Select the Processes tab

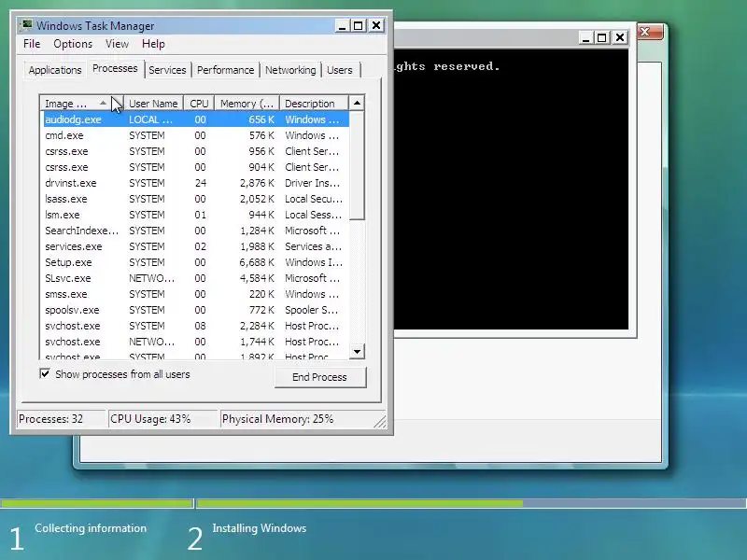pos(115,68)
